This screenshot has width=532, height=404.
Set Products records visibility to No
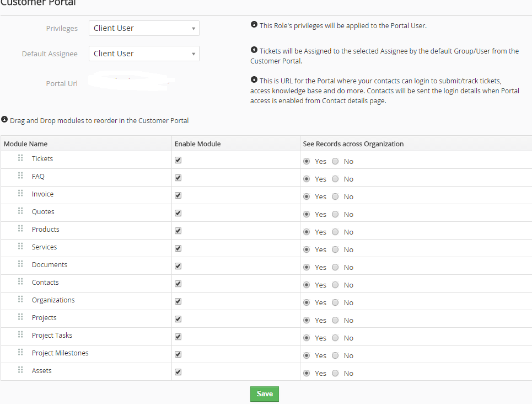(335, 232)
